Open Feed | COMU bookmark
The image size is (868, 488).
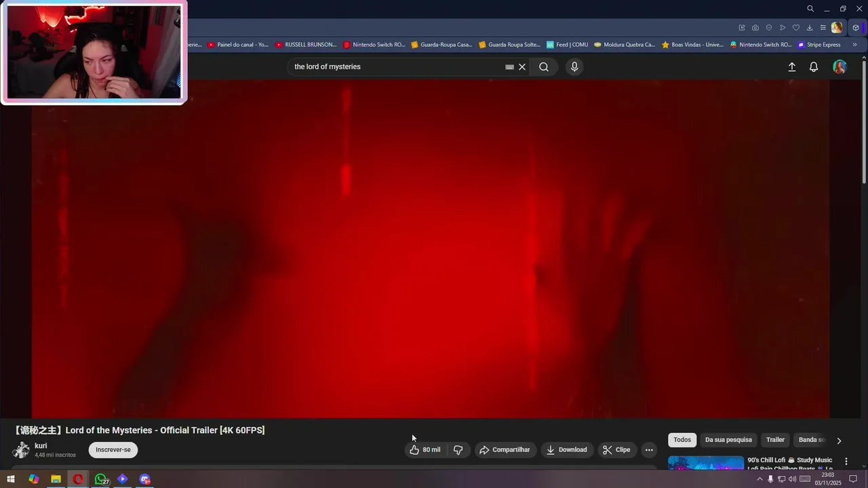tap(568, 45)
